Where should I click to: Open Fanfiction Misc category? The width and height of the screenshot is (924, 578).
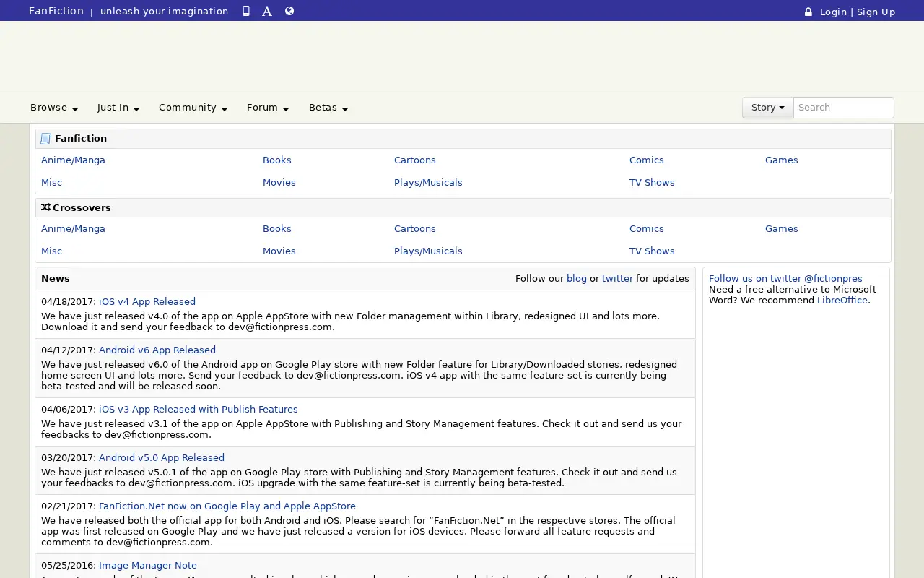(x=51, y=183)
